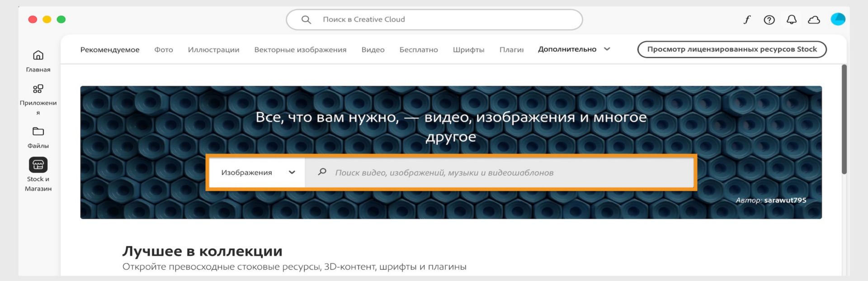Focus the 'Поиск в Creative Cloud' search field

coord(434,19)
